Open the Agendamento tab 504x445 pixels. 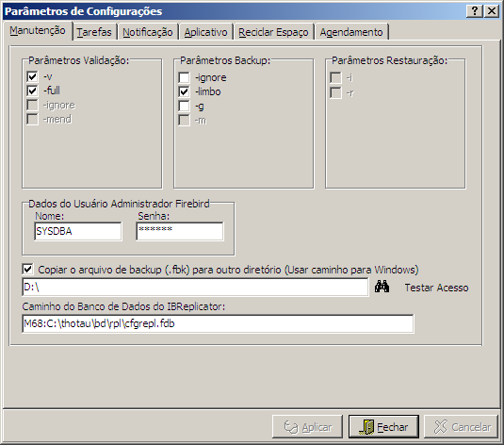351,32
